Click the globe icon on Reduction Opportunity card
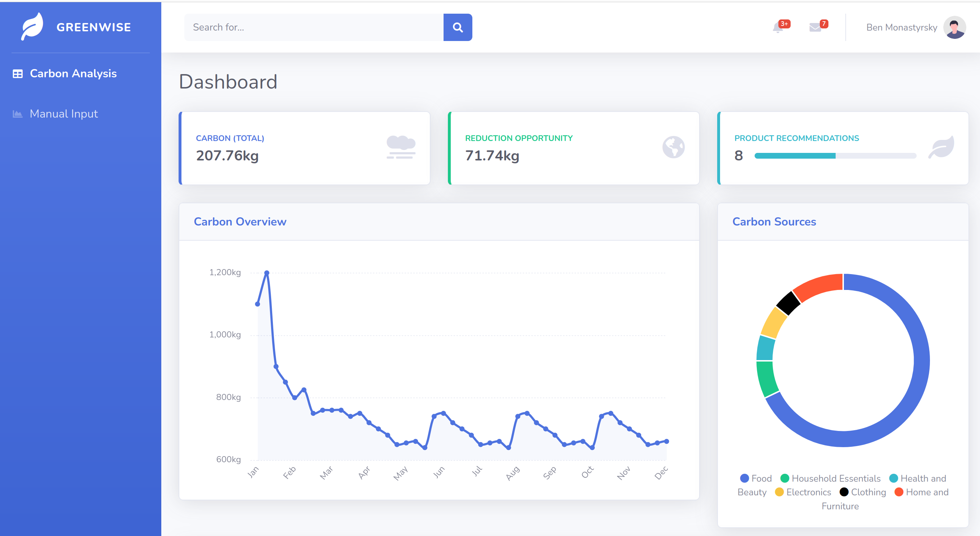The width and height of the screenshot is (980, 536). click(673, 147)
